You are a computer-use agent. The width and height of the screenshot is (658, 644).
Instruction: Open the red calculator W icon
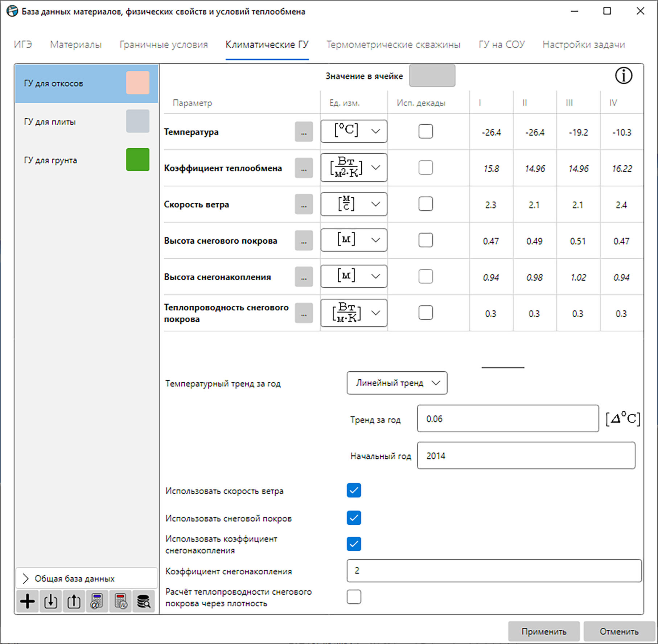(121, 602)
